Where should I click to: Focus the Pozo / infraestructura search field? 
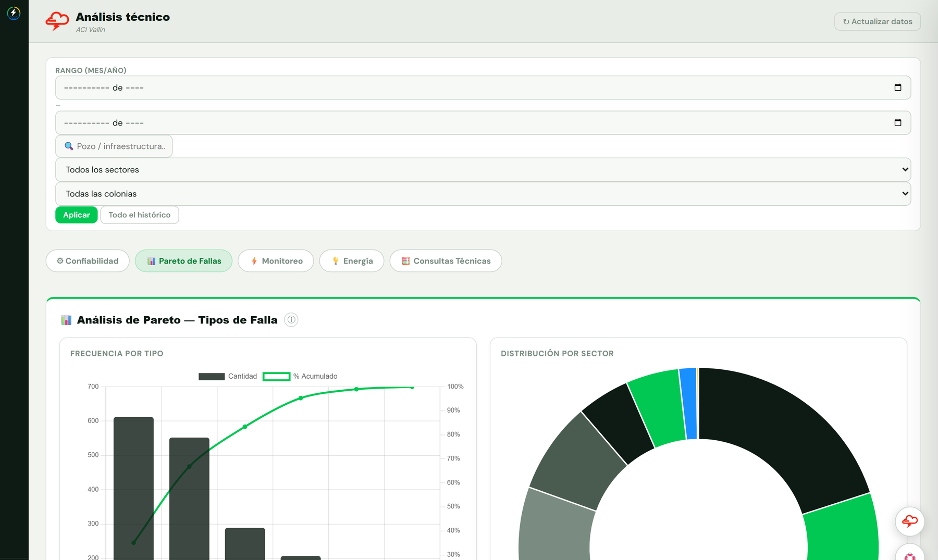point(114,146)
